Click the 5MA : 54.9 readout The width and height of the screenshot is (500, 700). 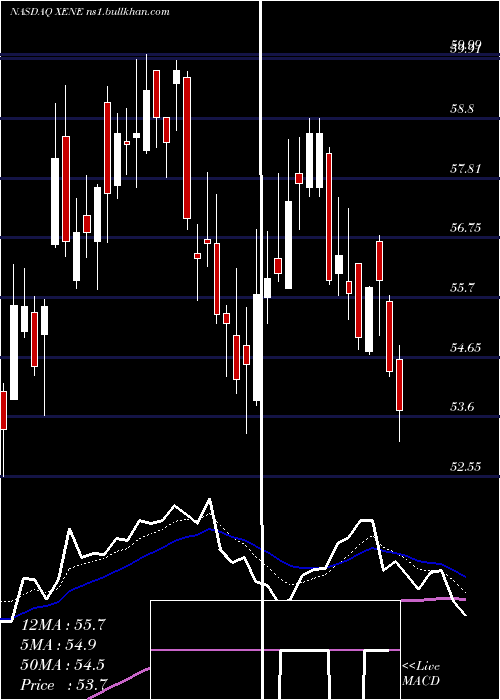coord(59,644)
